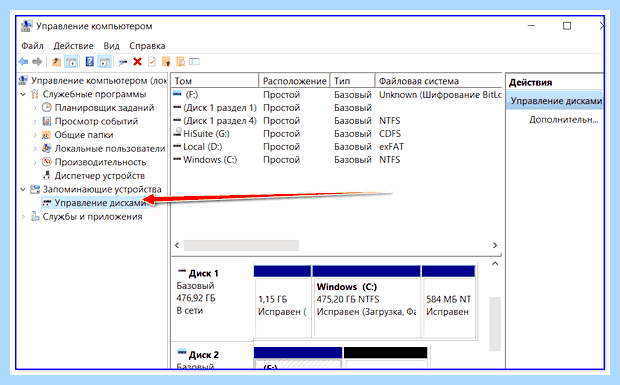Viewport: 620px width, 385px height.
Task: Click the disk connect icon left of the red X
Action: click(123, 62)
